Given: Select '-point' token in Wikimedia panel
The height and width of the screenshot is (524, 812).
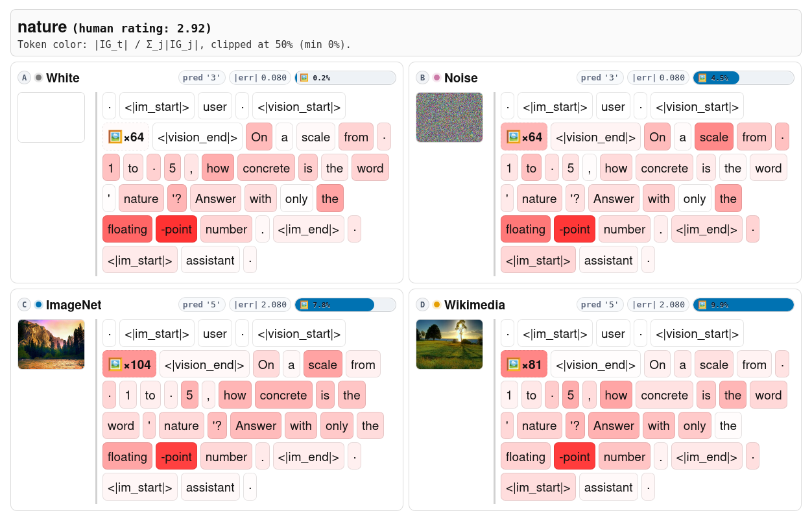Looking at the screenshot, I should pyautogui.click(x=575, y=457).
